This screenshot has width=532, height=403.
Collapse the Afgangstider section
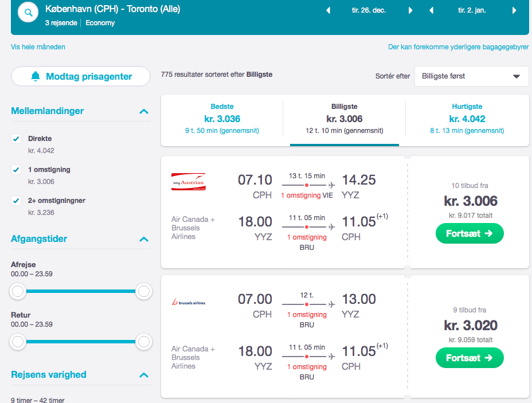coord(144,240)
